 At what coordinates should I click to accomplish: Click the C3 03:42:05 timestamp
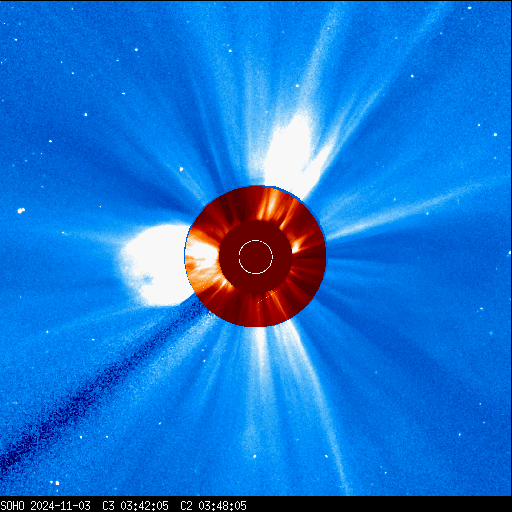click(135, 505)
